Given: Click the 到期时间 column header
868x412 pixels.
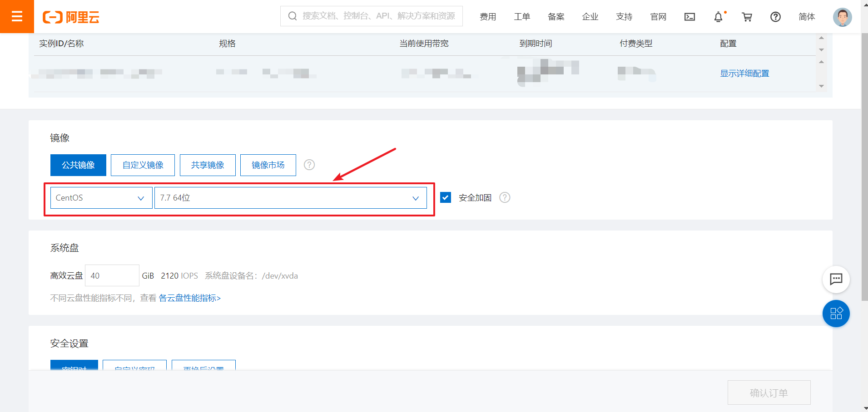Looking at the screenshot, I should click(x=536, y=44).
